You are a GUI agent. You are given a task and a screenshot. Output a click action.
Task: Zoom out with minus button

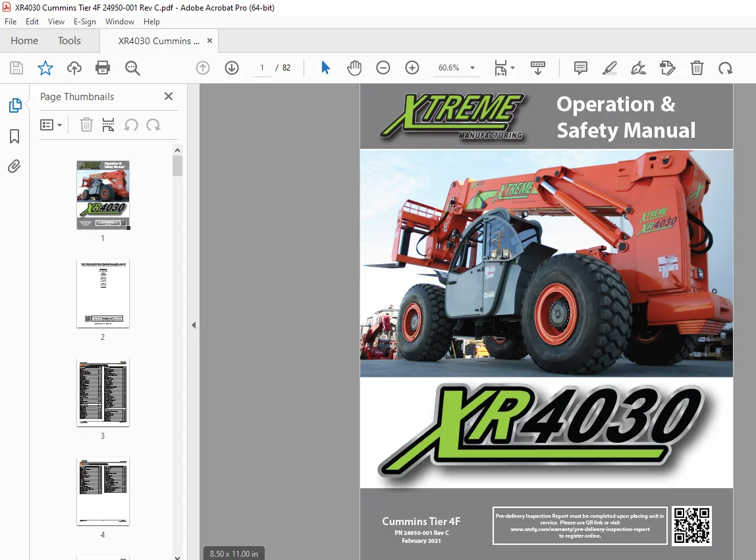(x=383, y=68)
